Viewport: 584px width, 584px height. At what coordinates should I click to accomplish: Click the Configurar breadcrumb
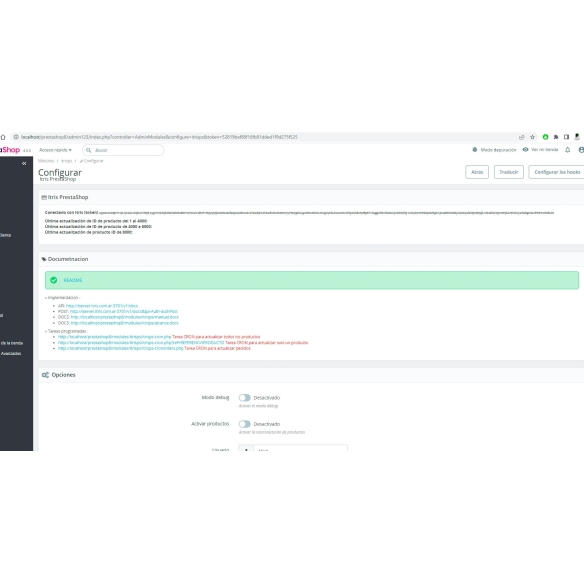click(x=92, y=161)
